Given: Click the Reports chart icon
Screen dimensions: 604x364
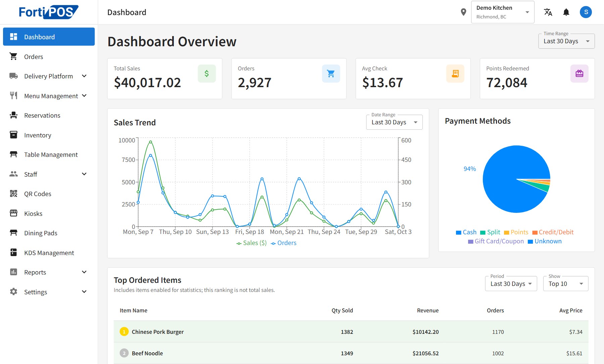Looking at the screenshot, I should 13,272.
